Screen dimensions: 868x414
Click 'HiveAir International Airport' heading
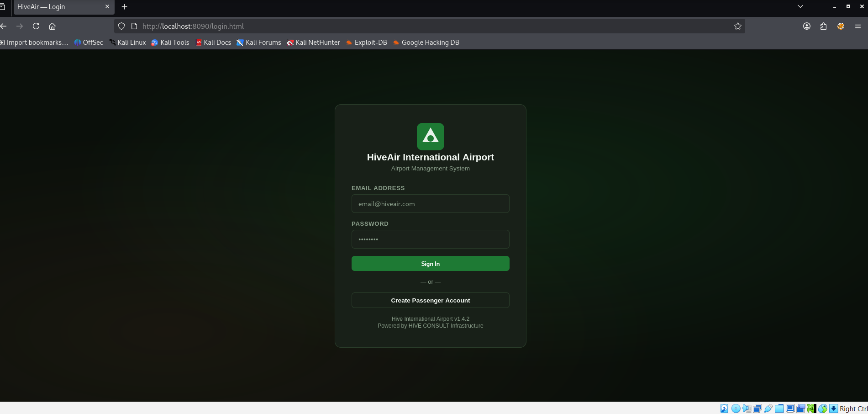(430, 157)
